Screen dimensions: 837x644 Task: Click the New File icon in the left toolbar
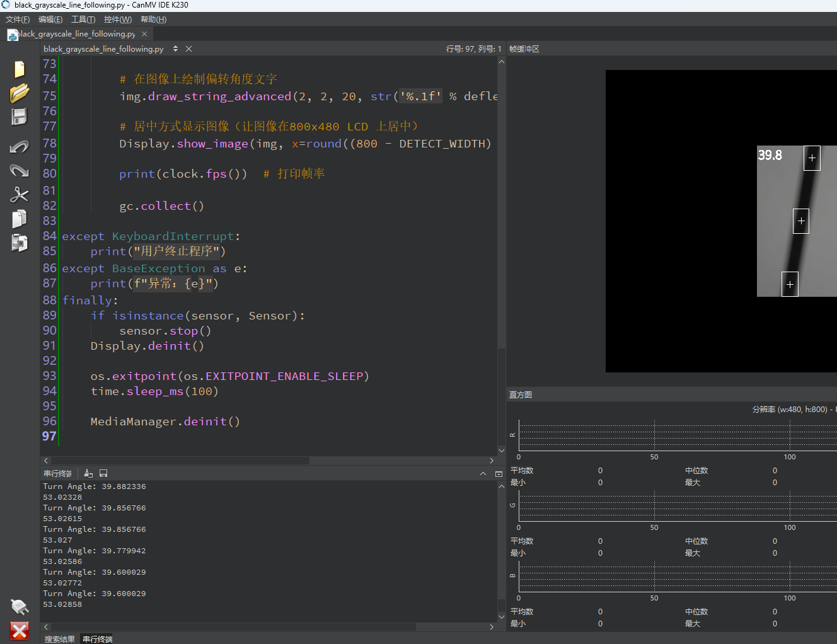tap(20, 69)
